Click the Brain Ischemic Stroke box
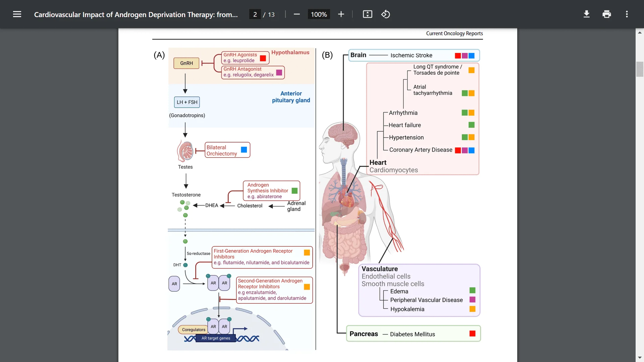The image size is (644, 362). pos(414,55)
